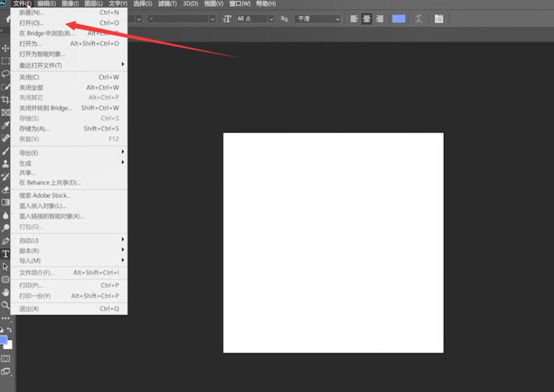Open the 帮助(H) menu
Image resolution: width=554 pixels, height=392 pixels.
[x=266, y=4]
